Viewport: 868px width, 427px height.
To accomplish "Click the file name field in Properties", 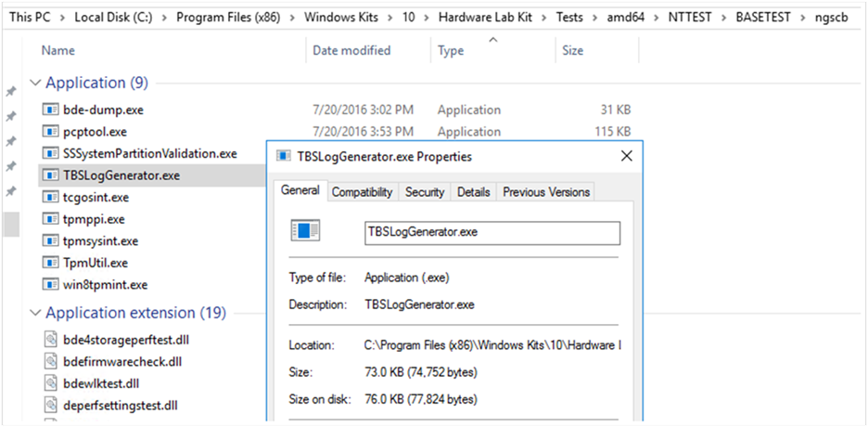I will [x=491, y=232].
